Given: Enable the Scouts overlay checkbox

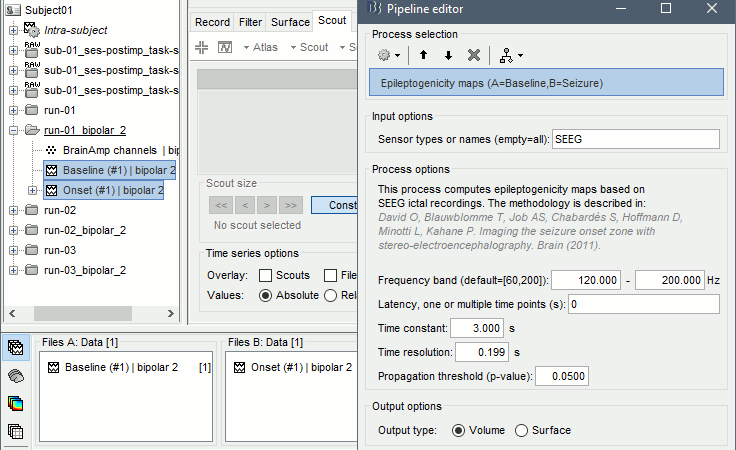Looking at the screenshot, I should (266, 275).
